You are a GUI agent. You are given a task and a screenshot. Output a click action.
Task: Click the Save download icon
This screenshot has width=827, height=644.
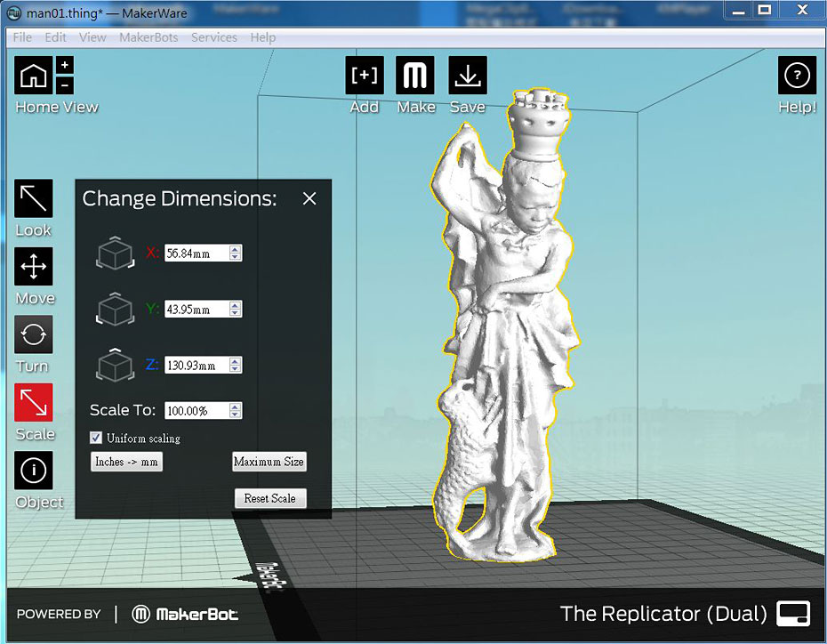point(467,76)
